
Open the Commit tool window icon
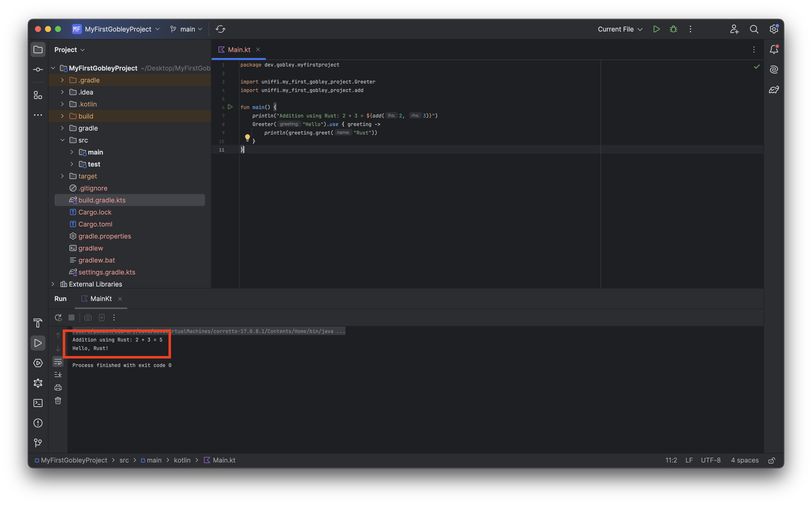38,69
